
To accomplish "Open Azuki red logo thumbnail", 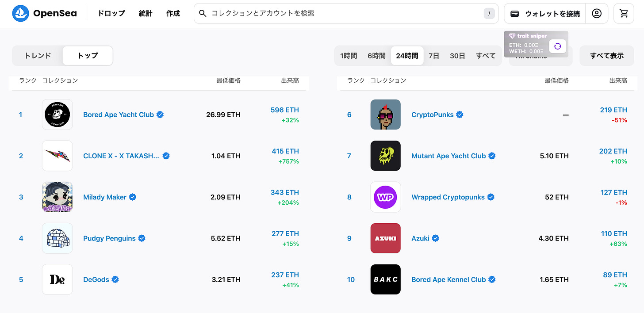I will pyautogui.click(x=386, y=238).
